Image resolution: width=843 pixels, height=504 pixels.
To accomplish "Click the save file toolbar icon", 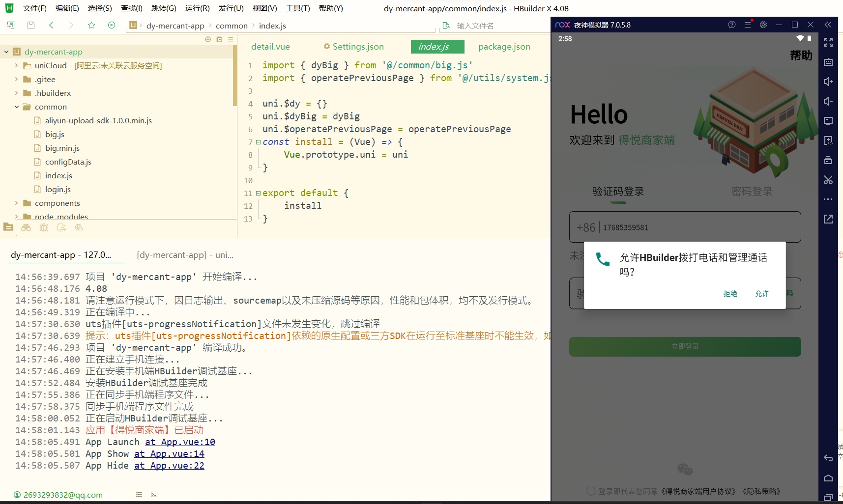I will pos(31,25).
